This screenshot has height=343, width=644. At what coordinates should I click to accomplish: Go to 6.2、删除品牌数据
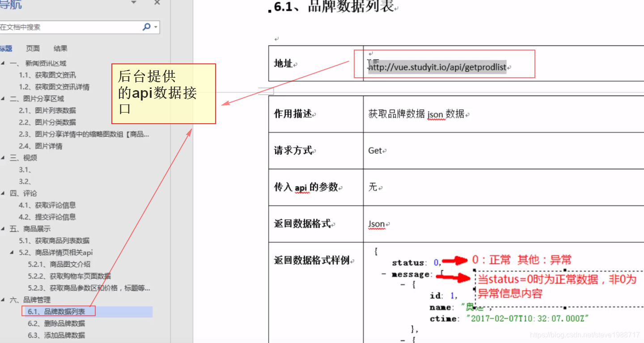[56, 323]
